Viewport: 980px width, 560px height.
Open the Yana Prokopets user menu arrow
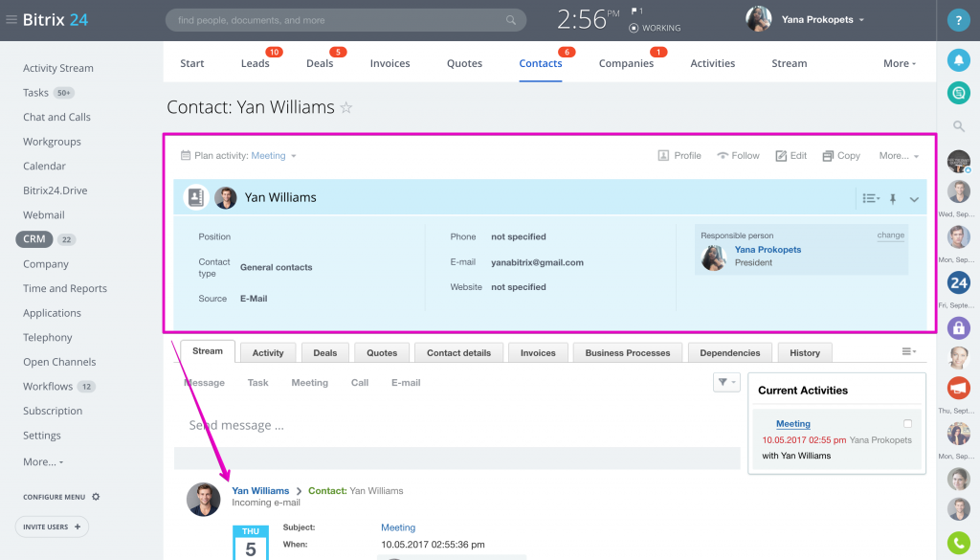[861, 20]
